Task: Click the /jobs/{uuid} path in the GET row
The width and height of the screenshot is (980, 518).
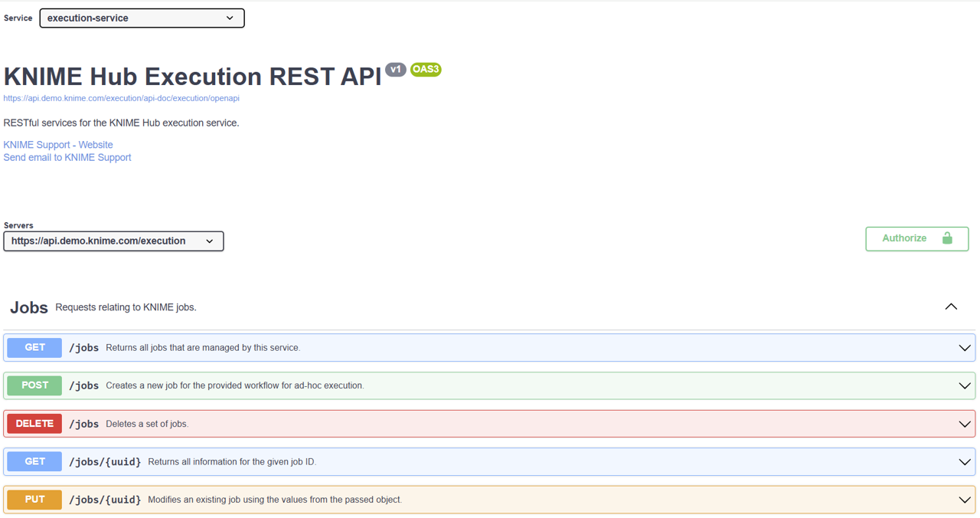Action: coord(105,462)
